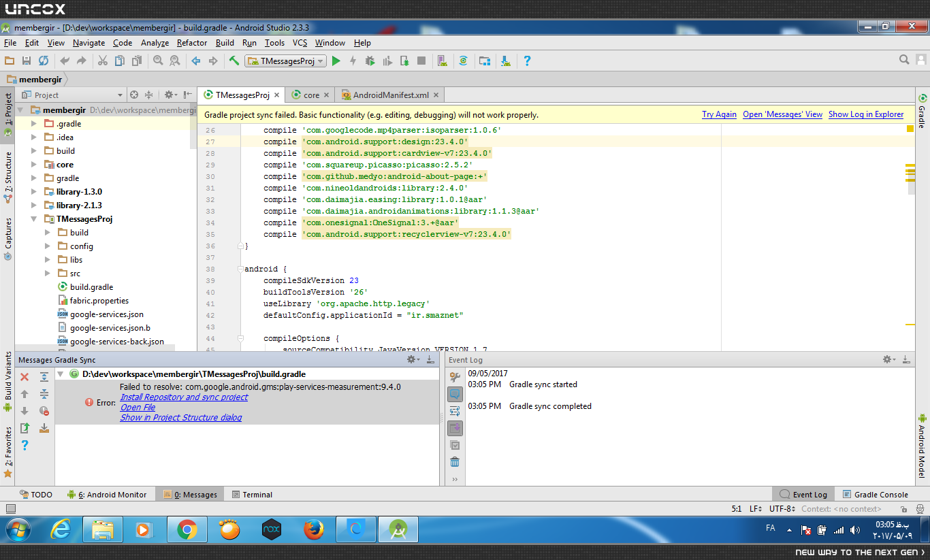Click the Debug bug icon in toolbar
This screenshot has height=560, width=930.
370,61
